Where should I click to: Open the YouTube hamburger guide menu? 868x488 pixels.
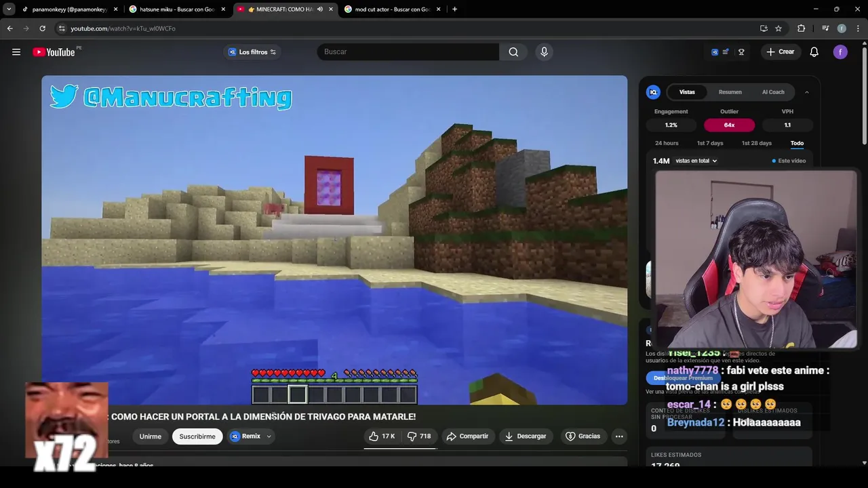coord(16,52)
